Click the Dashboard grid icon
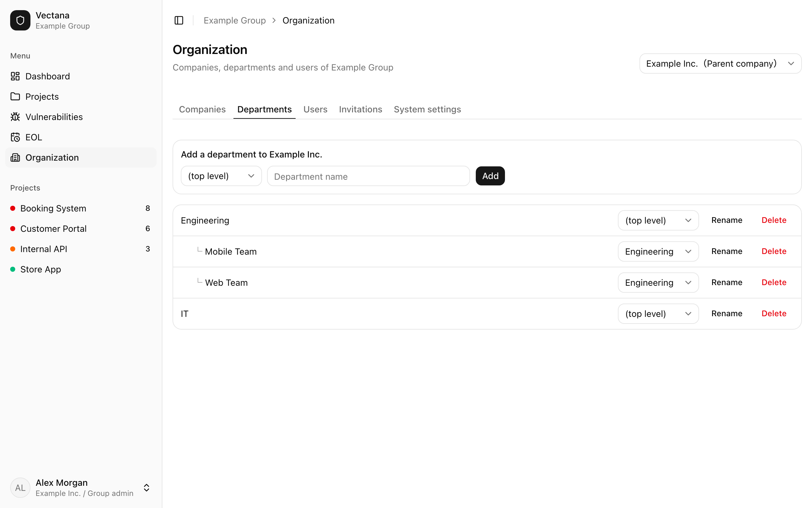812x508 pixels. [x=15, y=76]
